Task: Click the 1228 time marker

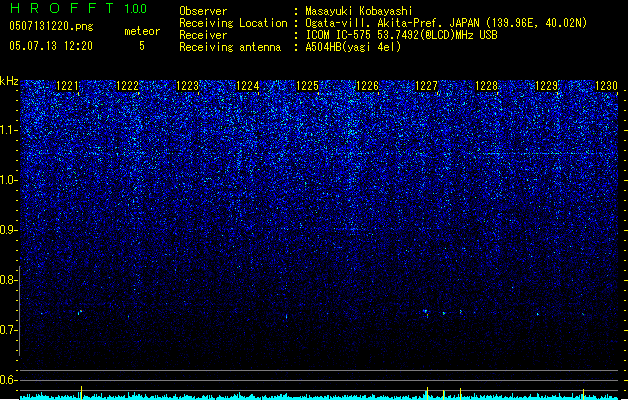Action: click(x=487, y=86)
